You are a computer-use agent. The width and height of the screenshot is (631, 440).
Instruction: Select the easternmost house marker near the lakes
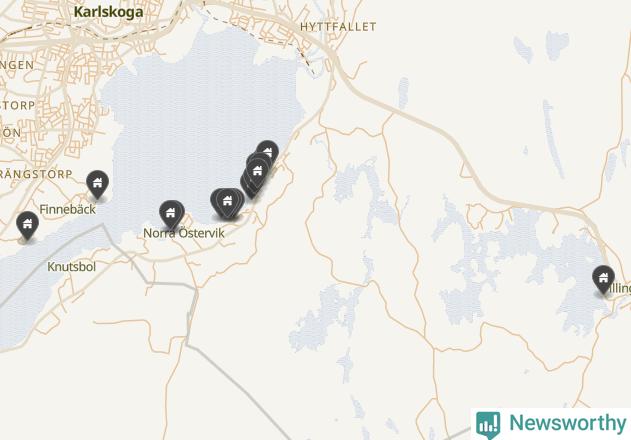coord(603,279)
